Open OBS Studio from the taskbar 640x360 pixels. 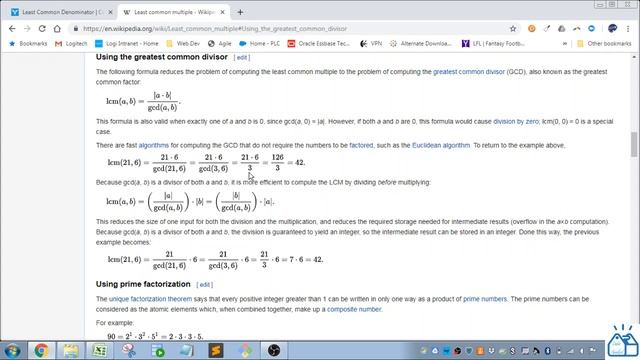(x=274, y=351)
